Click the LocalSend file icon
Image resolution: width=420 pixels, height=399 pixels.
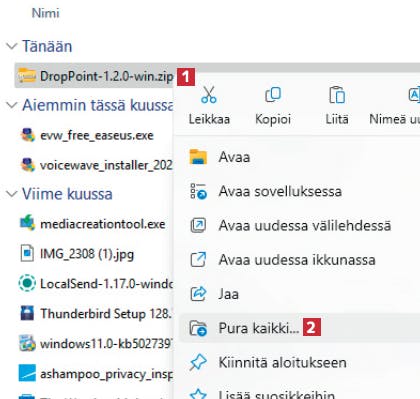[x=27, y=283]
